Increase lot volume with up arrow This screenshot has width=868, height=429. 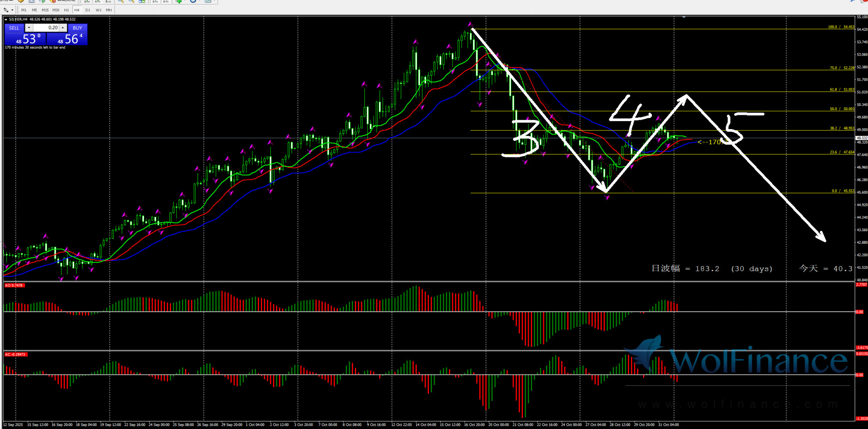[63, 28]
